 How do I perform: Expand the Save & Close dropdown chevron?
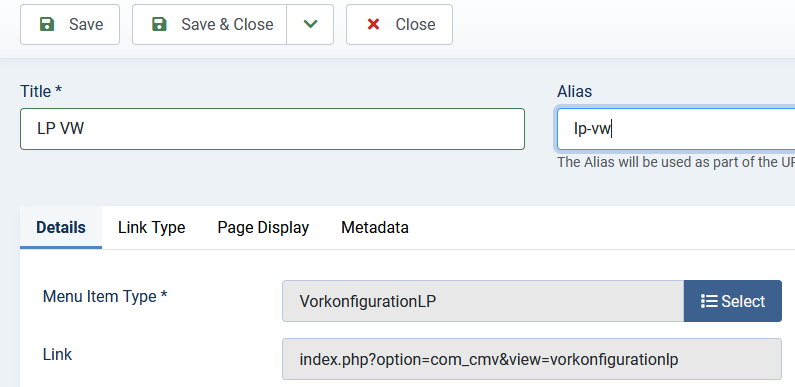310,24
